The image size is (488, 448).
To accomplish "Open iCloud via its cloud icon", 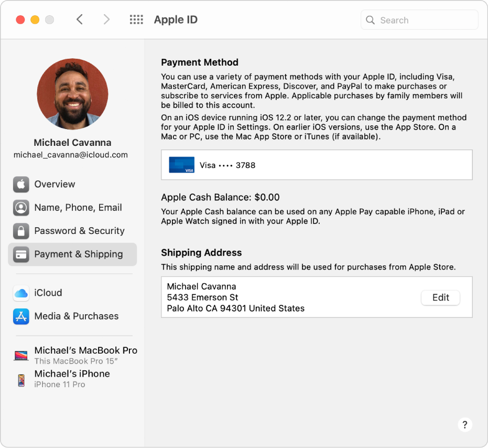I will click(21, 293).
